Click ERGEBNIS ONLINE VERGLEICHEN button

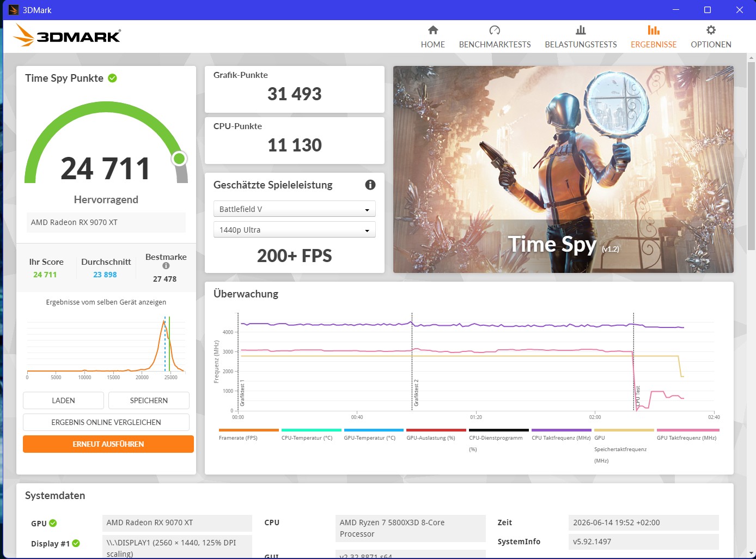pos(106,422)
